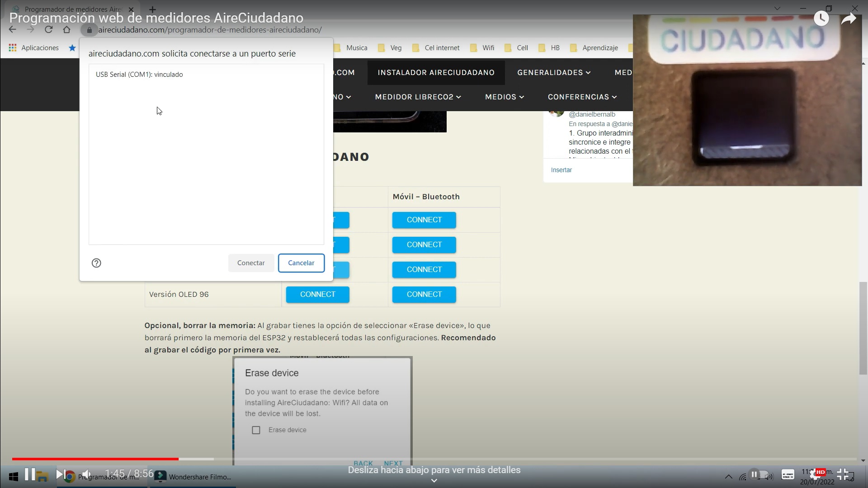Screen dimensions: 868x488
Task: Open the Aplicaciones grid in the bookmarks bar
Action: click(x=33, y=48)
